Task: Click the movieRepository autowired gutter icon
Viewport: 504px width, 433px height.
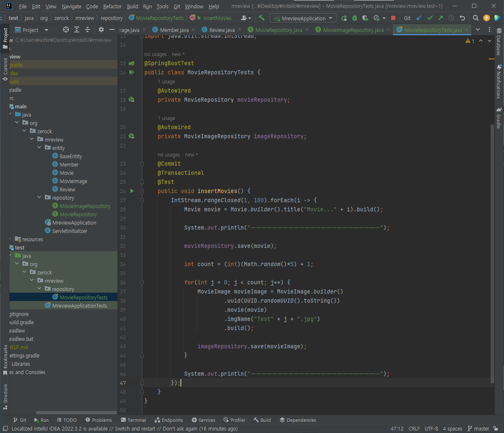Action: point(131,100)
